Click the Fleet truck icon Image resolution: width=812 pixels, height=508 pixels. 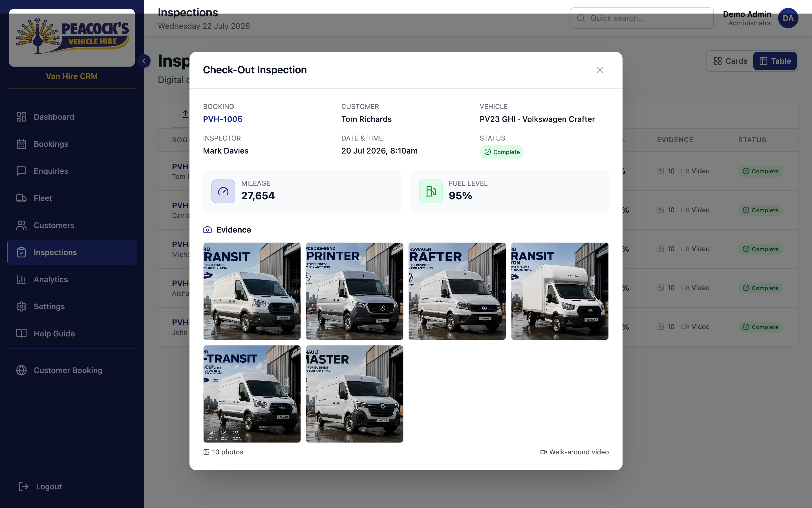[21, 198]
